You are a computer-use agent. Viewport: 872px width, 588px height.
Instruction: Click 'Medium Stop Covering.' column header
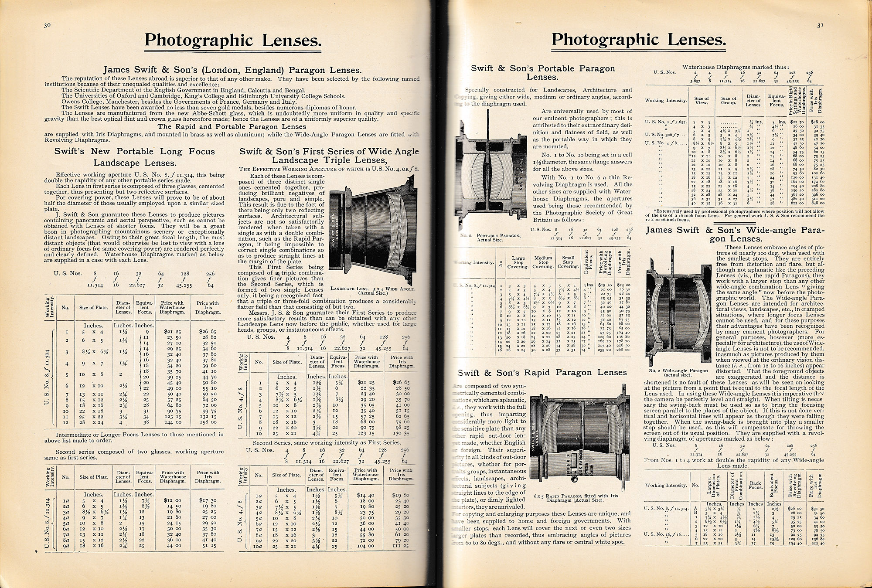pyautogui.click(x=542, y=262)
